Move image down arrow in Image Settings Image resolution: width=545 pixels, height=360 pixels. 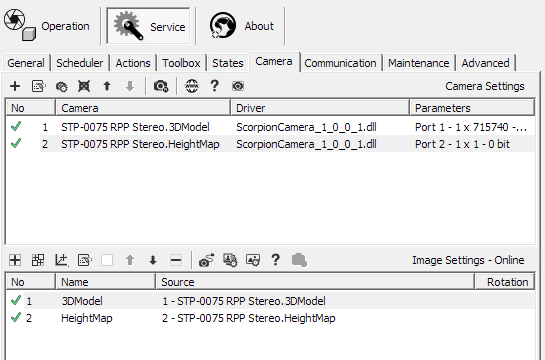click(153, 260)
